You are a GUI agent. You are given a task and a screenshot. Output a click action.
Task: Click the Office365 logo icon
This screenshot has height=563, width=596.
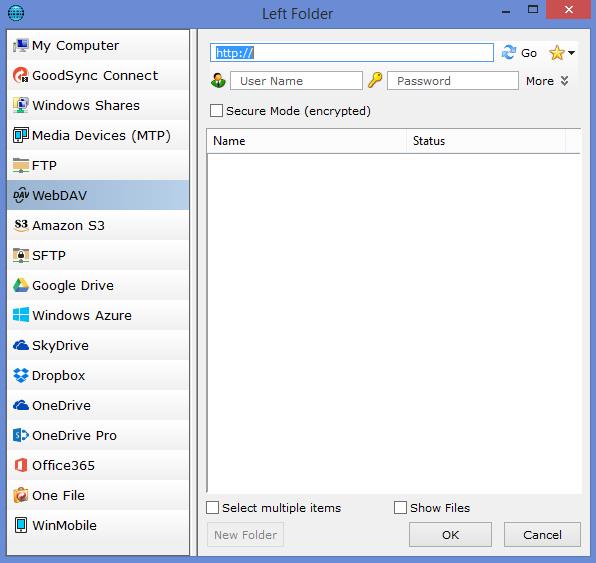tap(21, 465)
